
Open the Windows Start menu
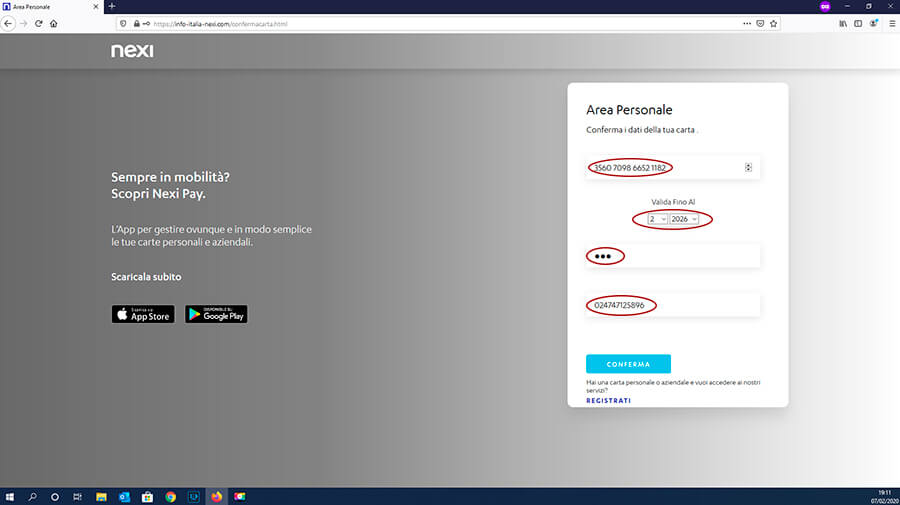9,496
